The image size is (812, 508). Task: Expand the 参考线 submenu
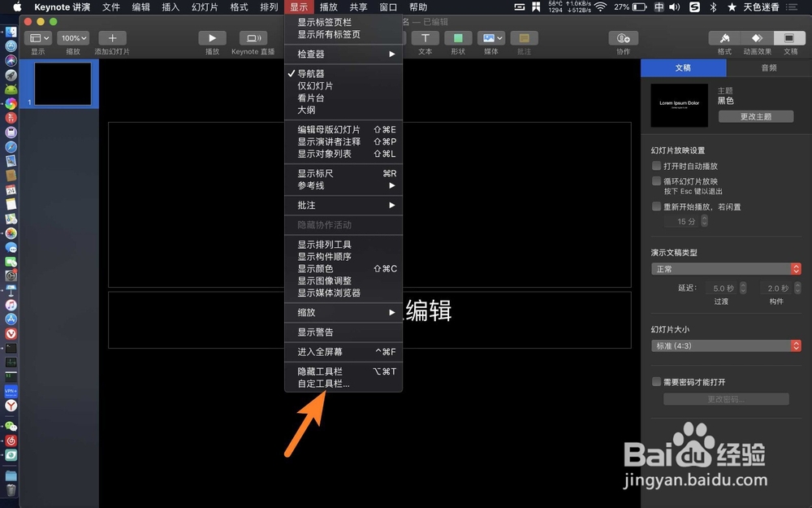pyautogui.click(x=343, y=185)
